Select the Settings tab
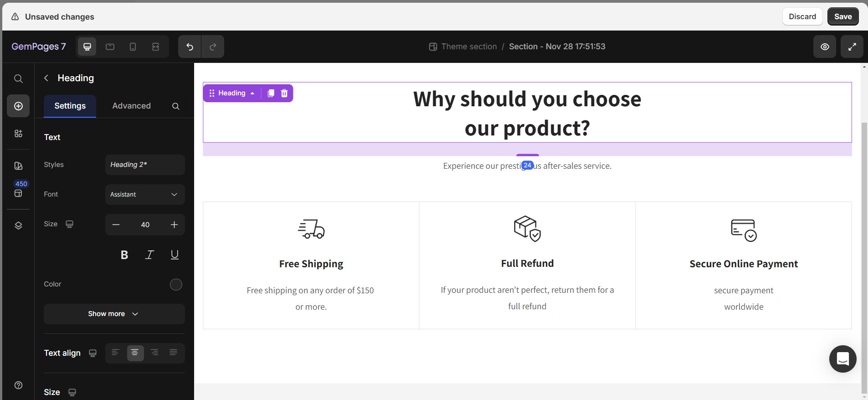The image size is (868, 400). (x=70, y=106)
